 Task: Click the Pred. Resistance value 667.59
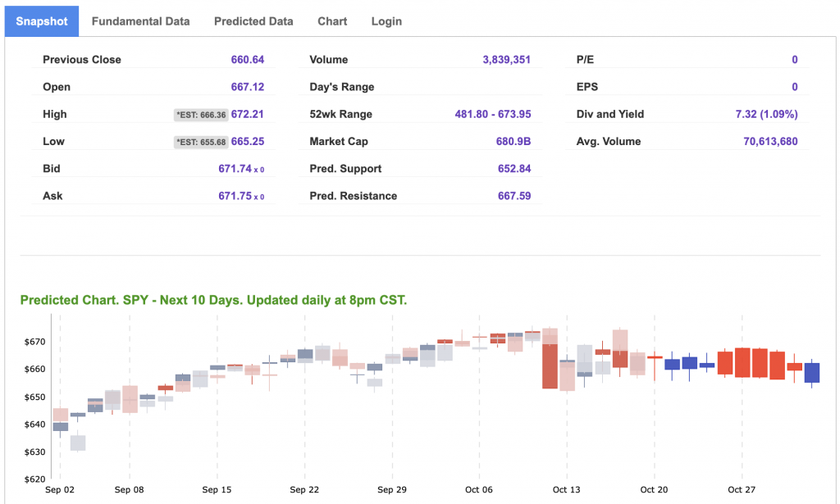point(514,196)
